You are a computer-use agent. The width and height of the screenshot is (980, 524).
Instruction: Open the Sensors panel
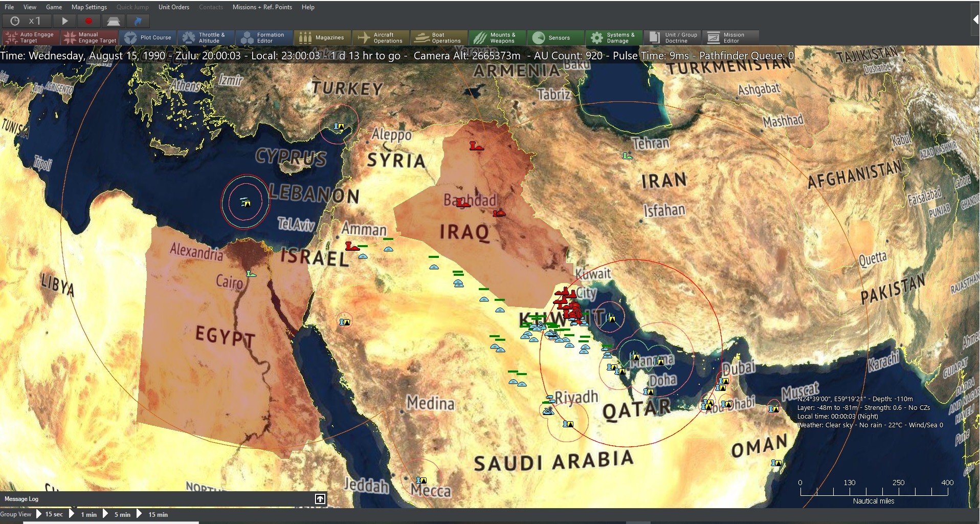pyautogui.click(x=555, y=37)
